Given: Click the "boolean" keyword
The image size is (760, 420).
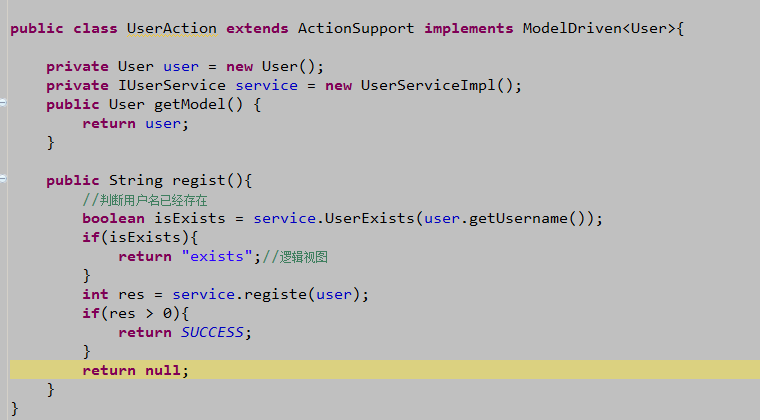Looking at the screenshot, I should click(x=113, y=218).
